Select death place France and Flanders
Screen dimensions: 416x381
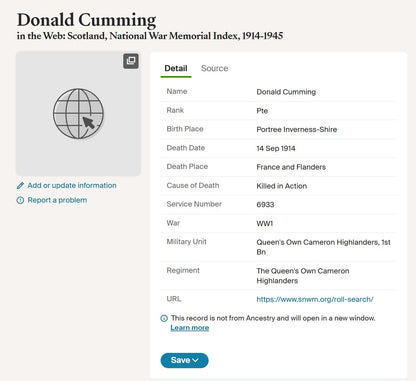coord(291,167)
